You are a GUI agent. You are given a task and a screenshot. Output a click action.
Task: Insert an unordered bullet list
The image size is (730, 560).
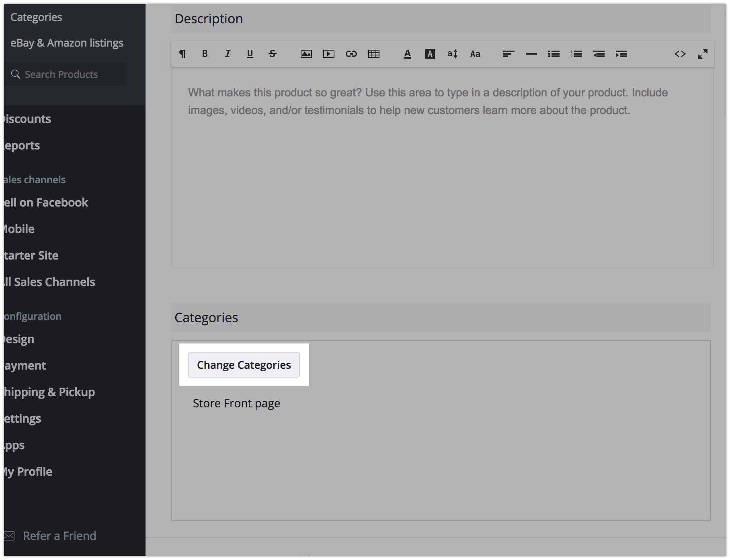[x=554, y=54]
